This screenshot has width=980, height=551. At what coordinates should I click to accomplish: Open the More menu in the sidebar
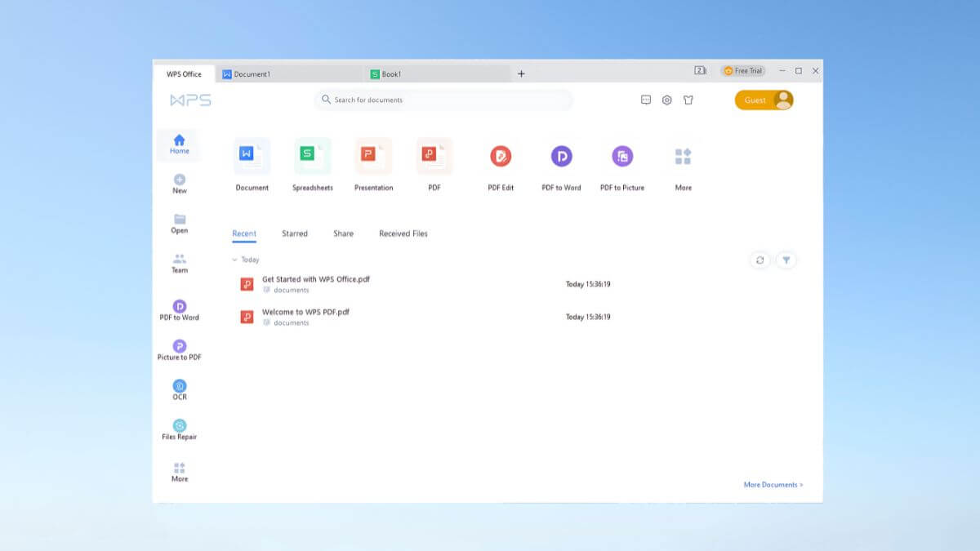click(x=179, y=466)
